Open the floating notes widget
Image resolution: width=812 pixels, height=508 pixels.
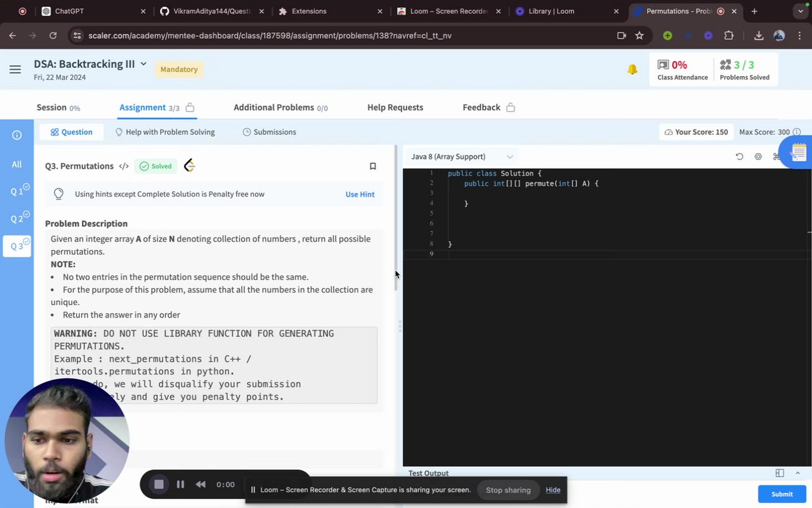tap(798, 152)
